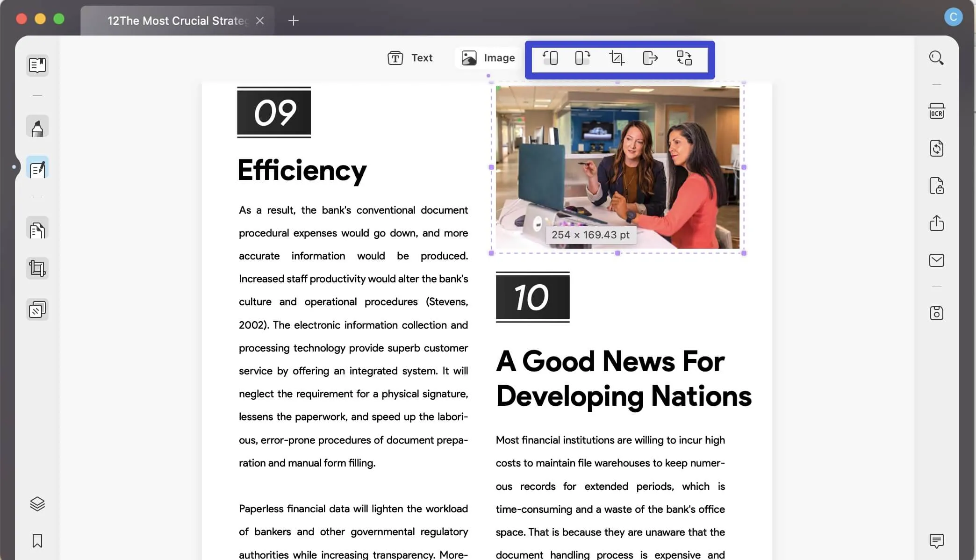This screenshot has height=560, width=976.
Task: Click the Efficiency heading text
Action: tap(302, 170)
